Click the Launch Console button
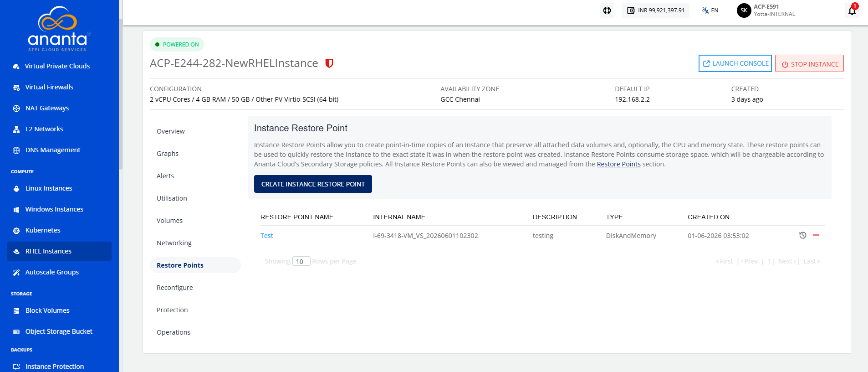868x372 pixels. (735, 63)
